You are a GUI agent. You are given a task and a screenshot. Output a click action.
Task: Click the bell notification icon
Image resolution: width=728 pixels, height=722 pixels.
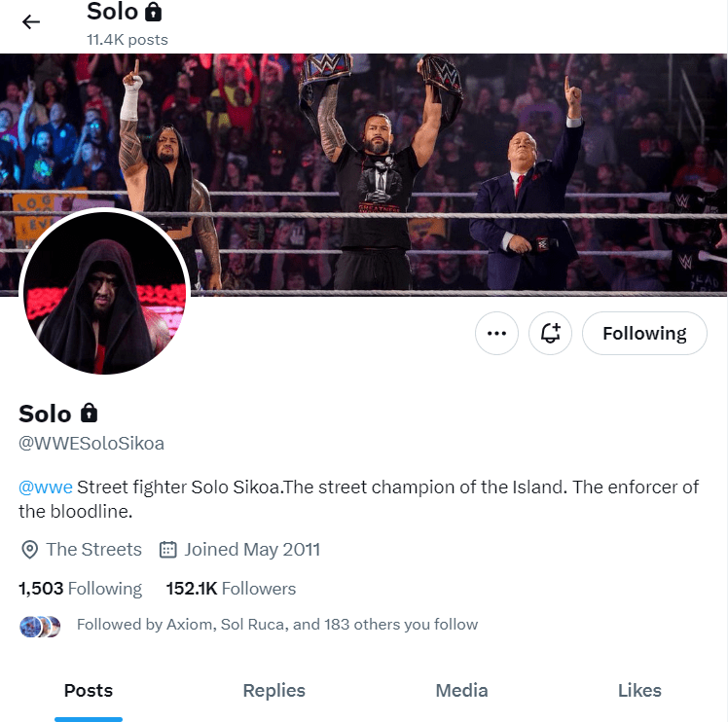click(550, 334)
